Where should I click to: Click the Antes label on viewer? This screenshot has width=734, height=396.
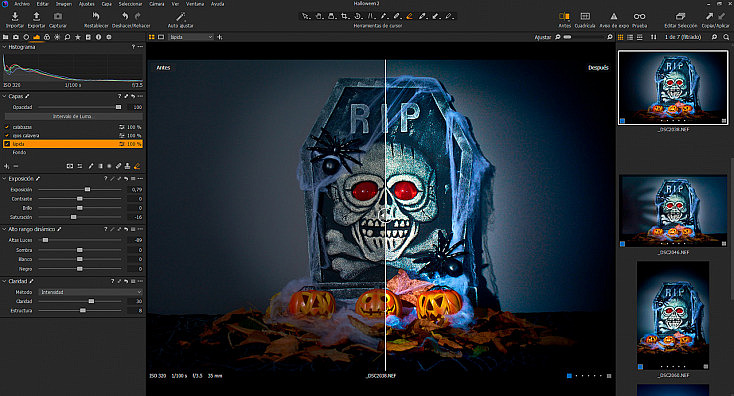(x=163, y=68)
